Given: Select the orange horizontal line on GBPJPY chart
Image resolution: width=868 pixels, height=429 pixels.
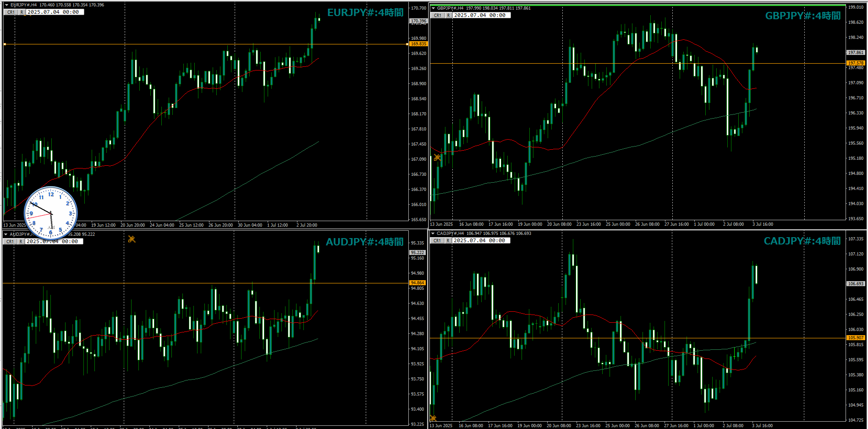Looking at the screenshot, I should (637, 63).
